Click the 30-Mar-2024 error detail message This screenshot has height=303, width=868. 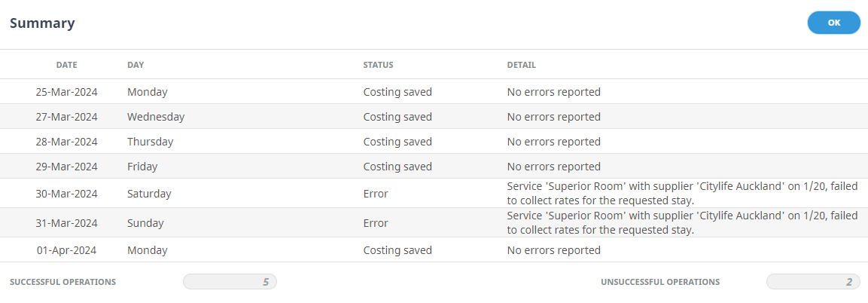pyautogui.click(x=682, y=193)
